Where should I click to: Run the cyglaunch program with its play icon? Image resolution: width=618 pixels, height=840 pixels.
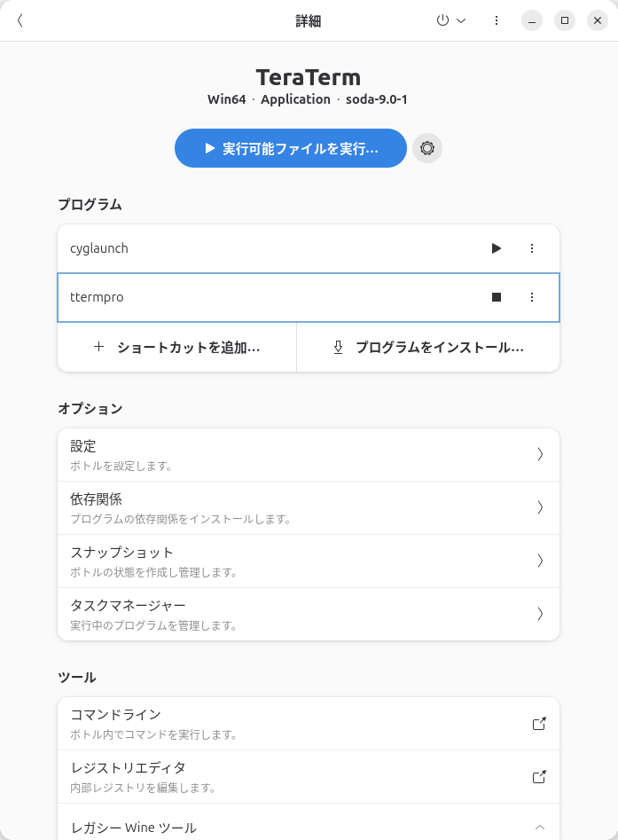pos(497,248)
